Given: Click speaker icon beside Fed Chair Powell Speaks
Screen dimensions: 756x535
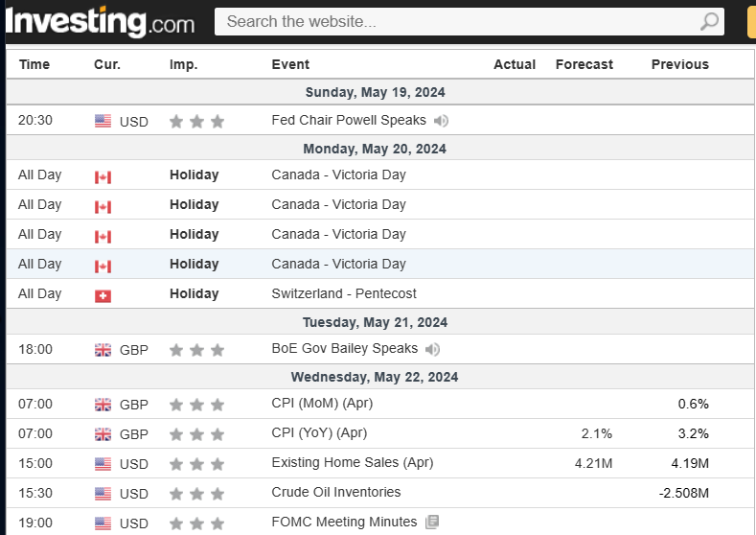Looking at the screenshot, I should coord(441,121).
